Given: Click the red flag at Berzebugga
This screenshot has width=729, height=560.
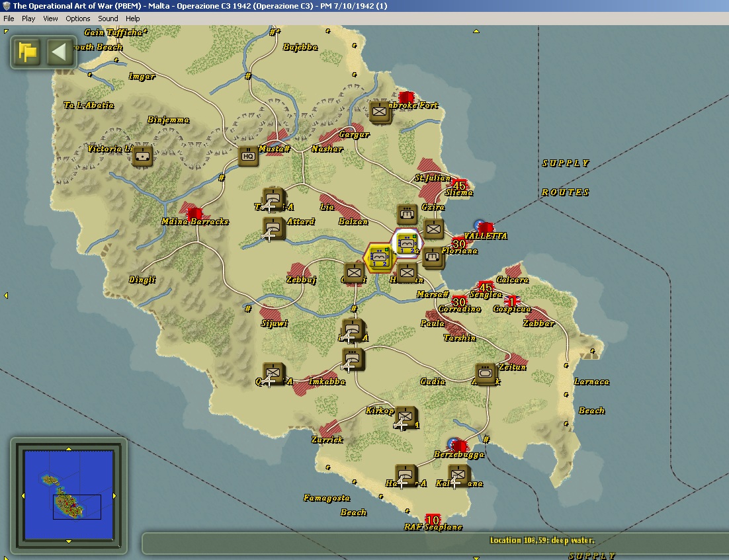Looking at the screenshot, I should [x=459, y=446].
